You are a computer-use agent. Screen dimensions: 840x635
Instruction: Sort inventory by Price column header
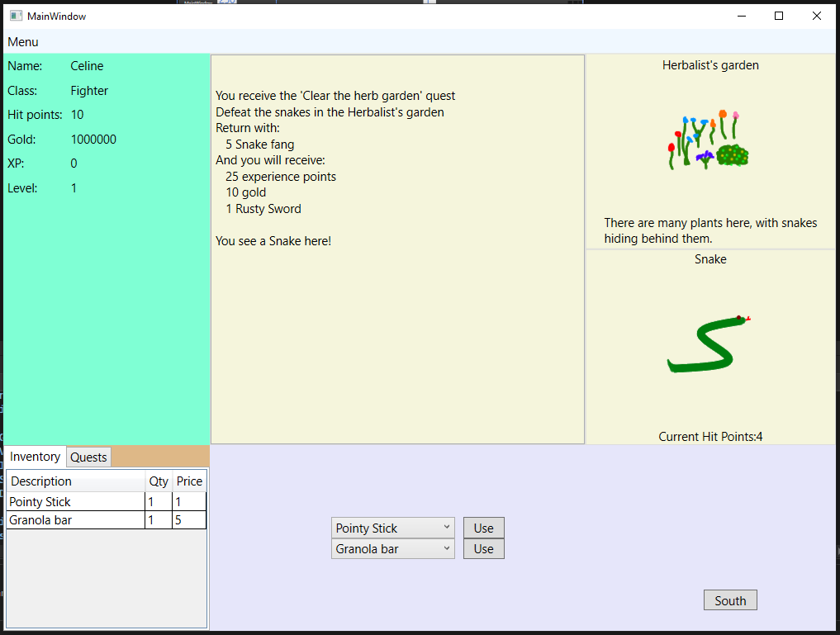(x=189, y=481)
